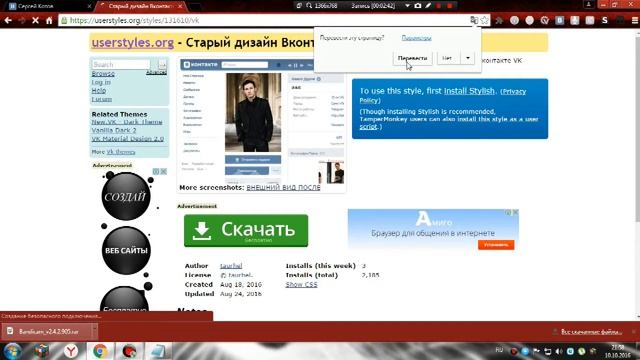Click the Translate button in the popup

point(412,58)
